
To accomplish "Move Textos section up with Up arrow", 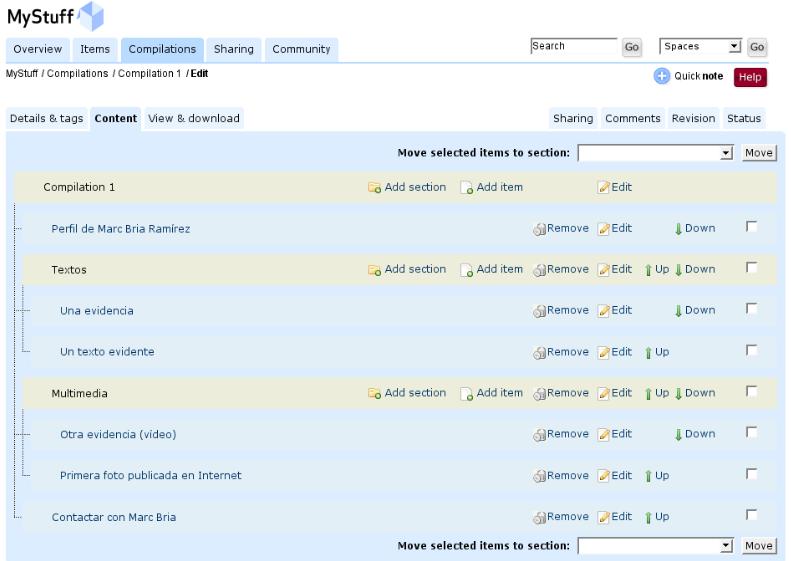I will pos(649,270).
